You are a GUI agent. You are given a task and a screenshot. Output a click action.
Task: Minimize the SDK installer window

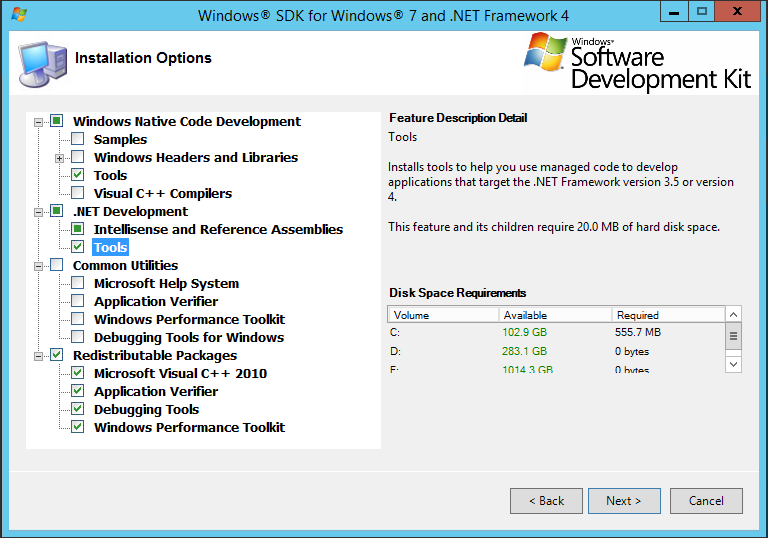coord(674,11)
